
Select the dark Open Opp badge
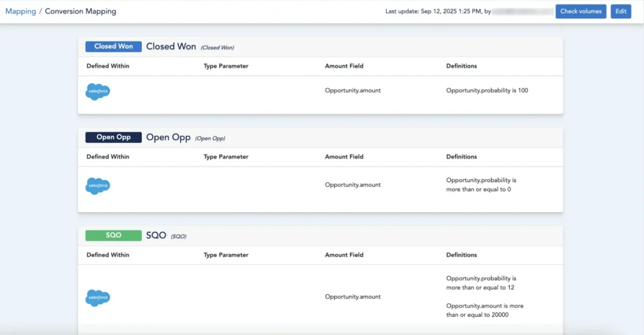(114, 137)
